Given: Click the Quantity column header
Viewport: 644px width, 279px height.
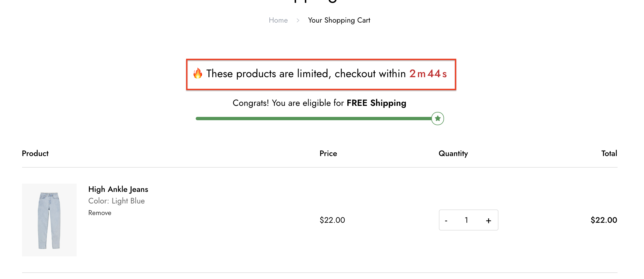Looking at the screenshot, I should [x=453, y=154].
